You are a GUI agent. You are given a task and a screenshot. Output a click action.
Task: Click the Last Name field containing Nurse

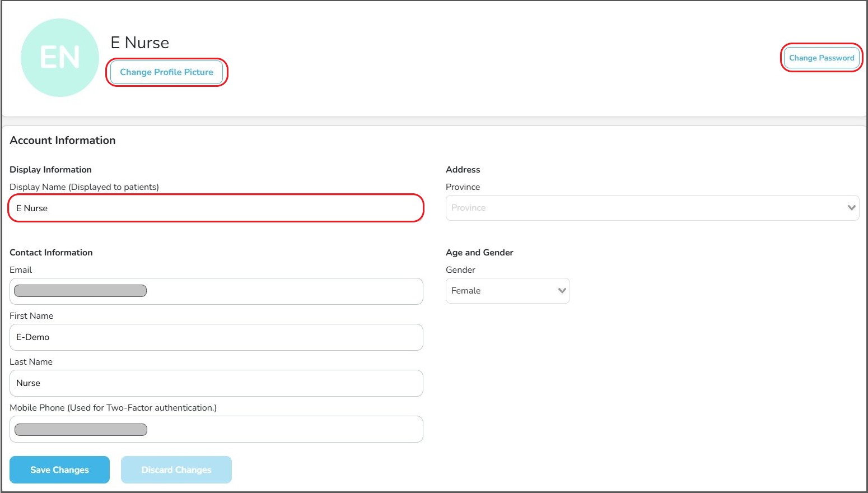(x=216, y=383)
